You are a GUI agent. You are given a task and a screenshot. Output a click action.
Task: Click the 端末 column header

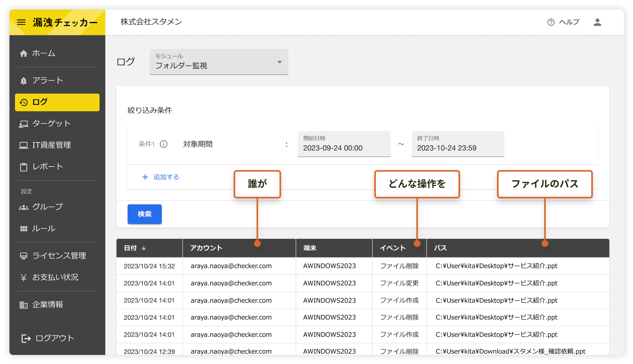coord(334,248)
